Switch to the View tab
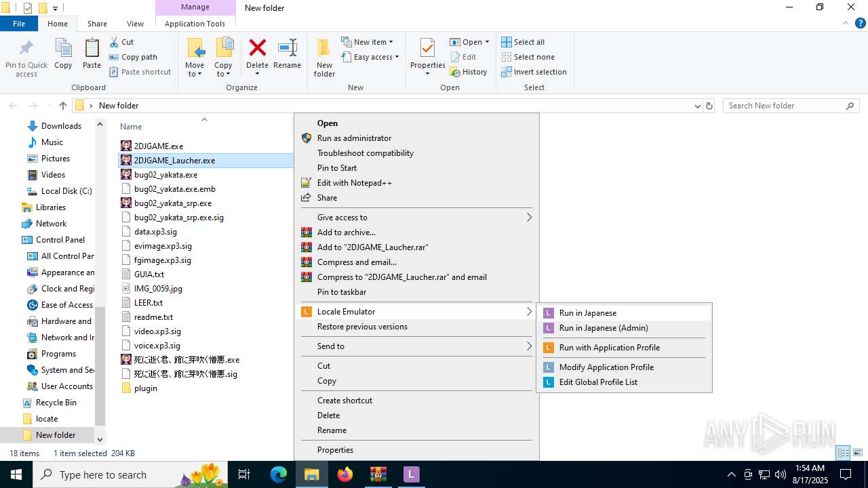The image size is (868, 488). pos(135,24)
